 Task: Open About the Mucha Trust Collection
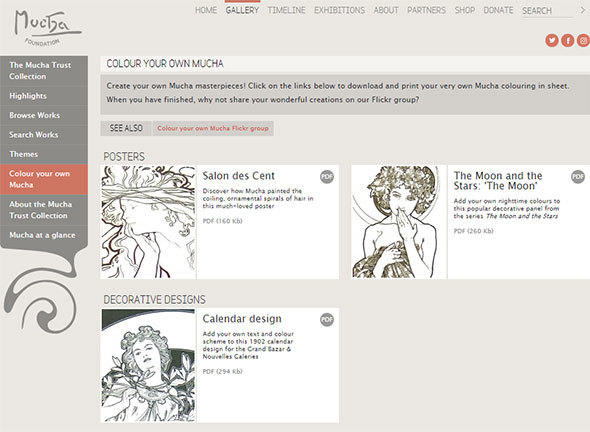pos(44,210)
